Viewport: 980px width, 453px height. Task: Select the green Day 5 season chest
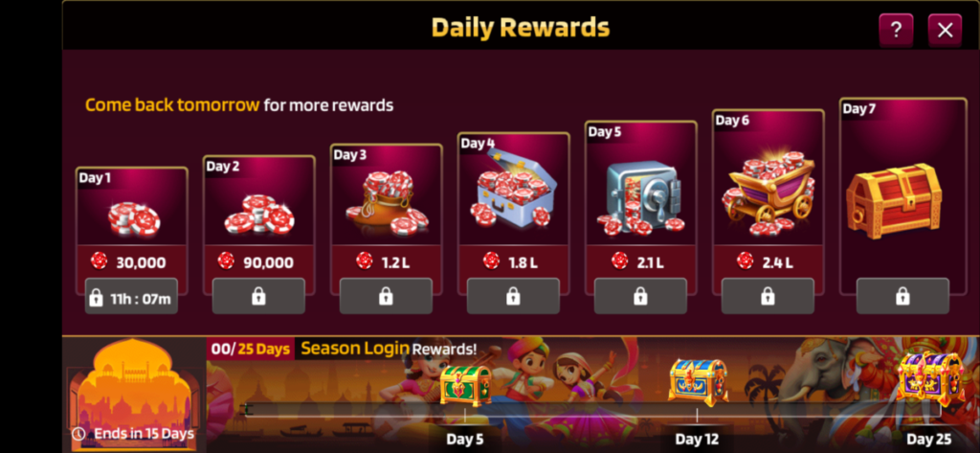click(465, 385)
